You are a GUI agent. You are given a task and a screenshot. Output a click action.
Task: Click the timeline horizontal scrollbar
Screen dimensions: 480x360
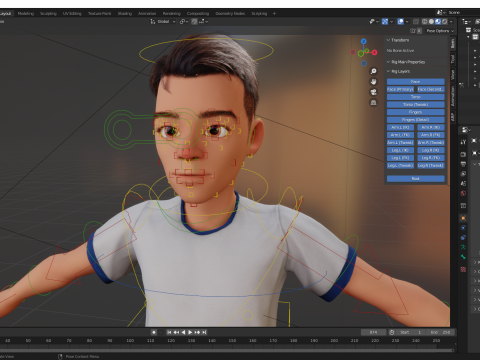(227, 350)
